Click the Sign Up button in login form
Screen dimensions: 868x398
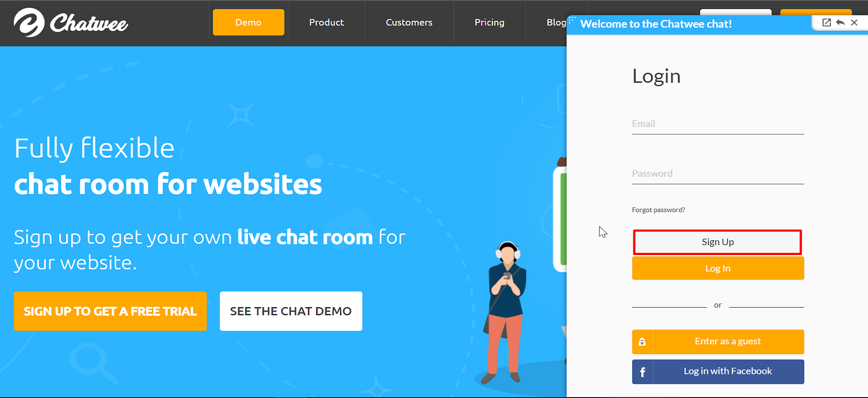(717, 242)
